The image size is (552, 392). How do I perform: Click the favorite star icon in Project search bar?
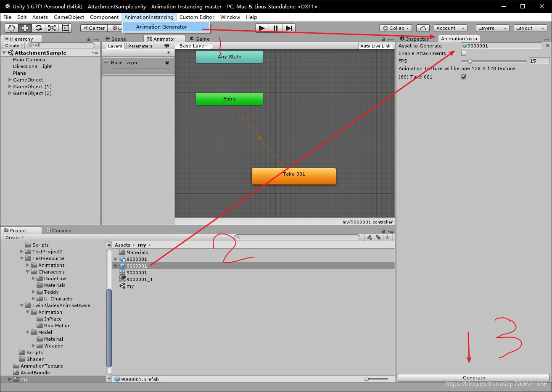387,237
